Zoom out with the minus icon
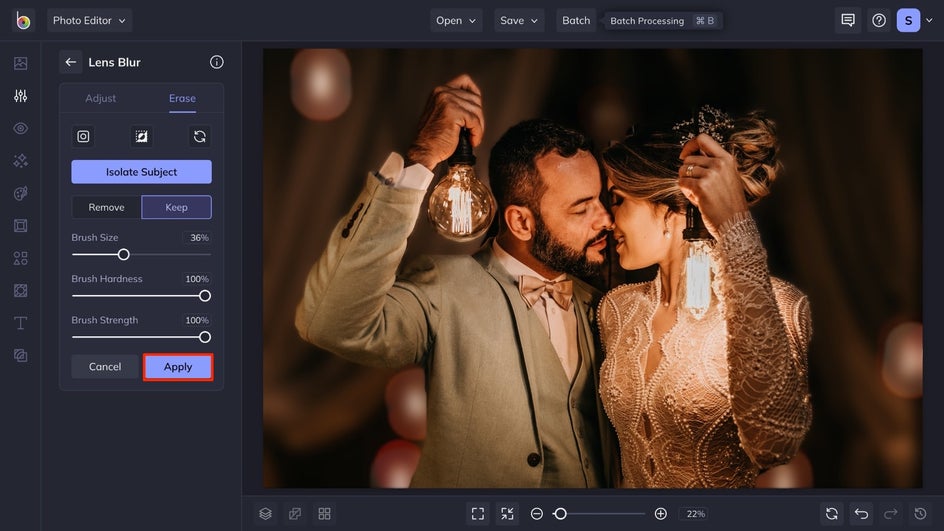 [x=537, y=514]
